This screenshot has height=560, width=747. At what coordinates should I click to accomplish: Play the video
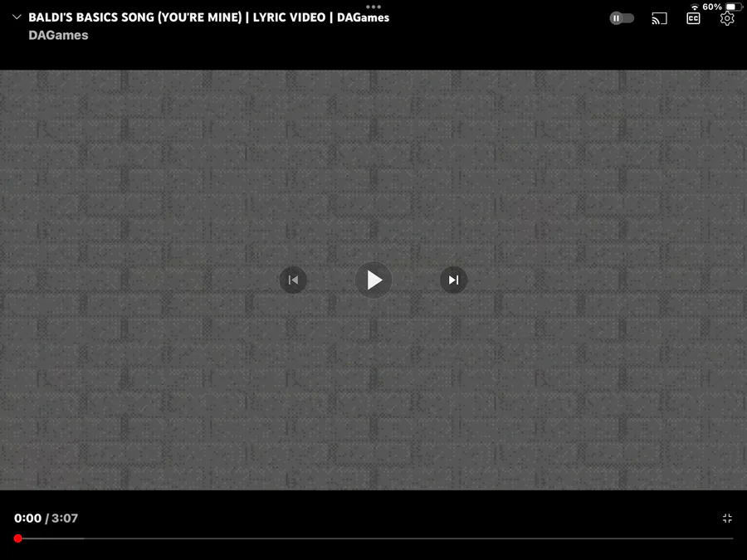[x=373, y=280]
